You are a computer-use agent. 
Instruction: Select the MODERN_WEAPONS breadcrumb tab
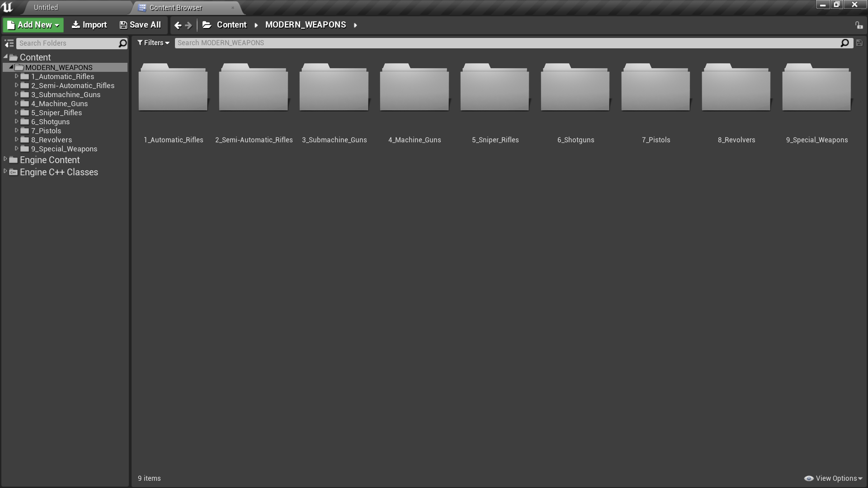pyautogui.click(x=305, y=24)
